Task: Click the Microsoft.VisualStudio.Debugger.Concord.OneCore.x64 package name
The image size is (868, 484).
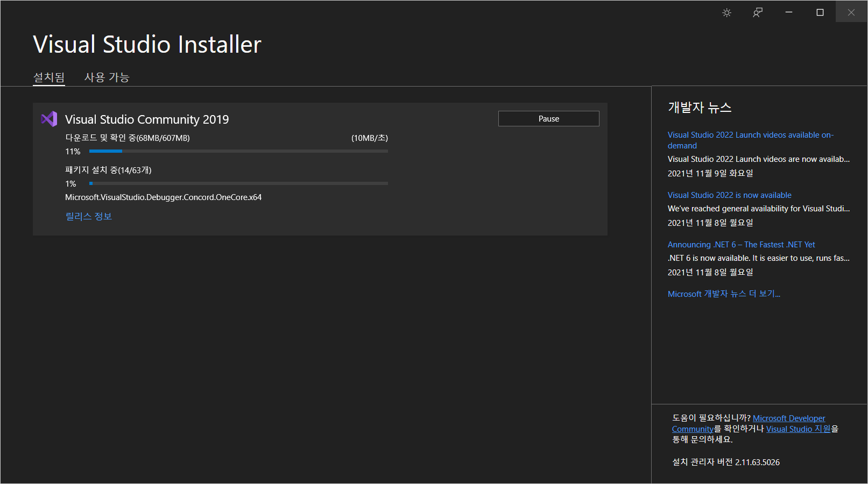Action: (x=164, y=197)
